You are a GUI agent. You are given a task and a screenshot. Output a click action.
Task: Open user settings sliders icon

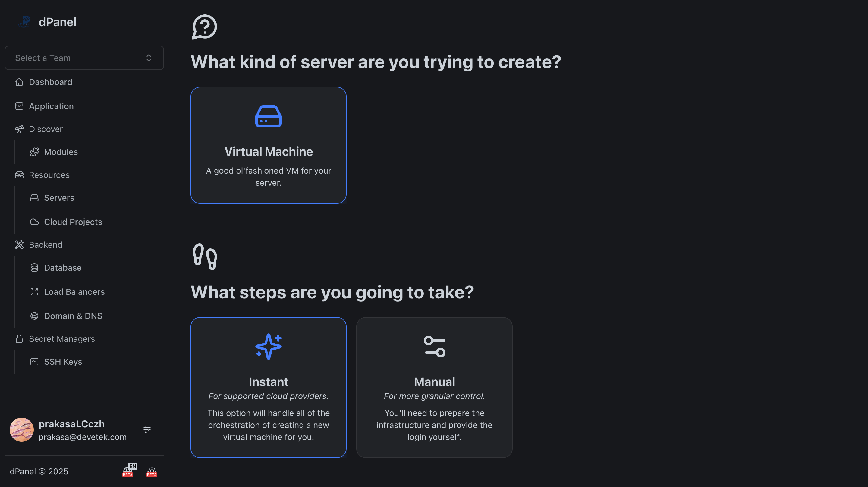click(x=147, y=430)
